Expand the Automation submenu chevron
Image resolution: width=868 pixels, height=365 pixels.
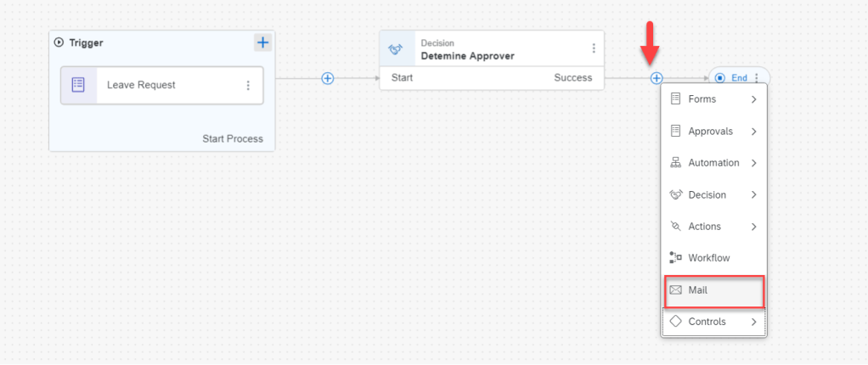click(x=753, y=163)
